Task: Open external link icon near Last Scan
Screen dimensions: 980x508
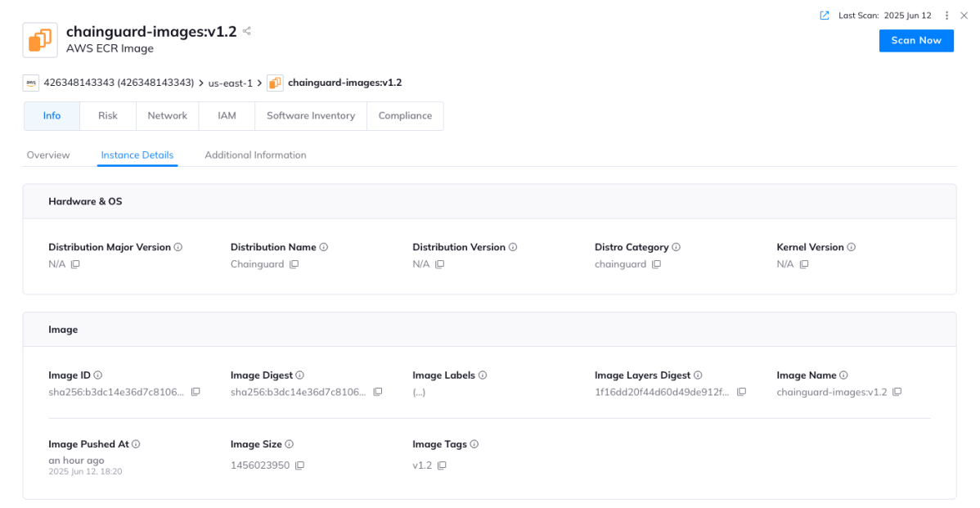Action: [825, 16]
